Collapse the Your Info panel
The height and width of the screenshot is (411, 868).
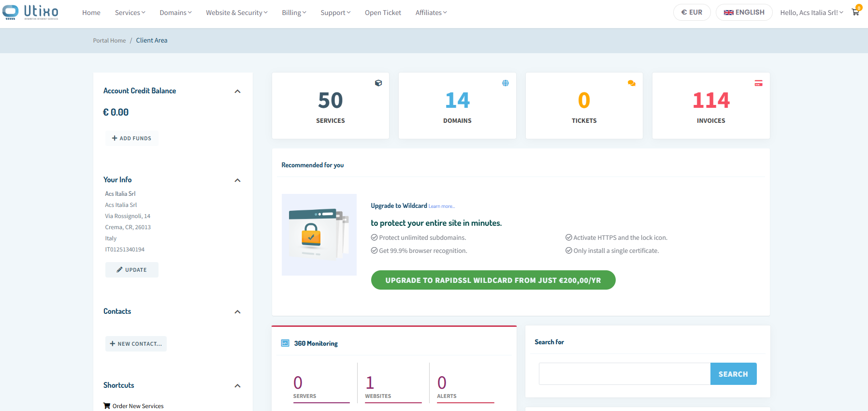coord(237,180)
